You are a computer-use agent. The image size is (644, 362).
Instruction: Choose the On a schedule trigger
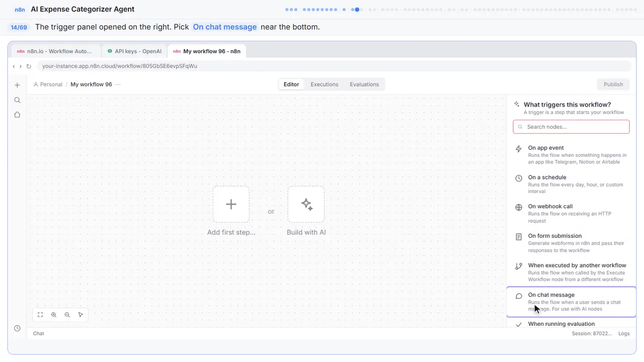pyautogui.click(x=571, y=184)
